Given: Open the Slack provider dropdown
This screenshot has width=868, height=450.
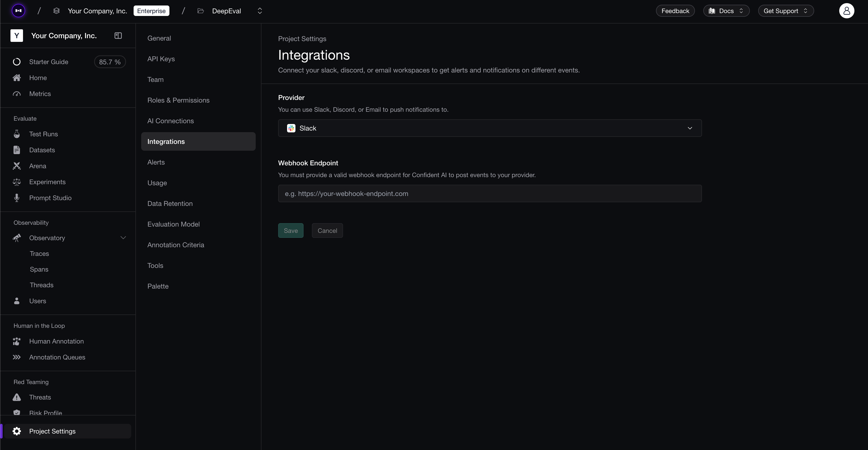Looking at the screenshot, I should coord(490,128).
